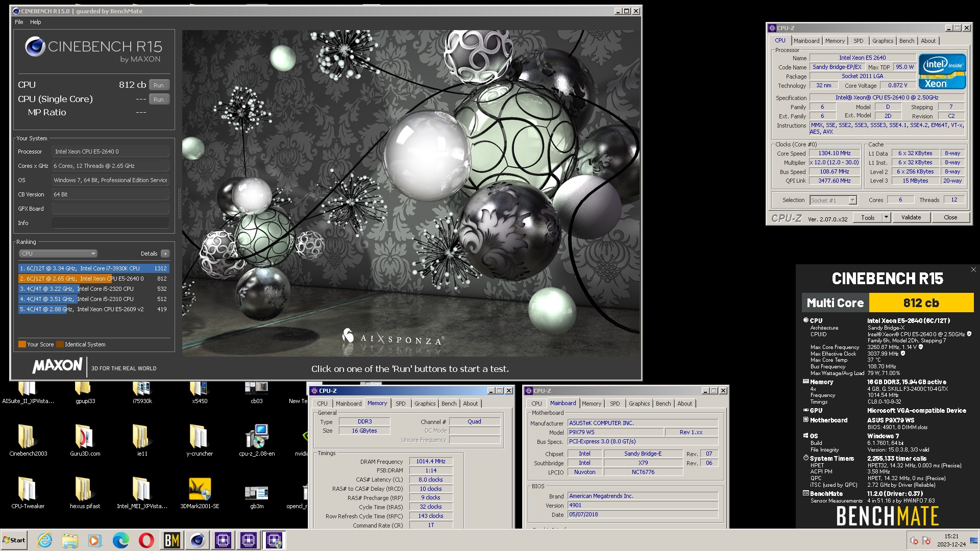This screenshot has width=980, height=551.
Task: Open the ie11 desktop folder
Action: (142, 439)
